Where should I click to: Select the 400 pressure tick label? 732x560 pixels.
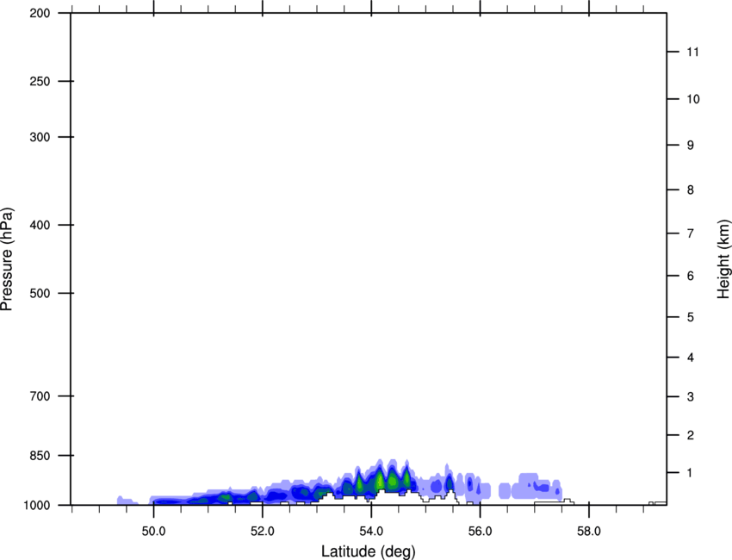click(40, 225)
